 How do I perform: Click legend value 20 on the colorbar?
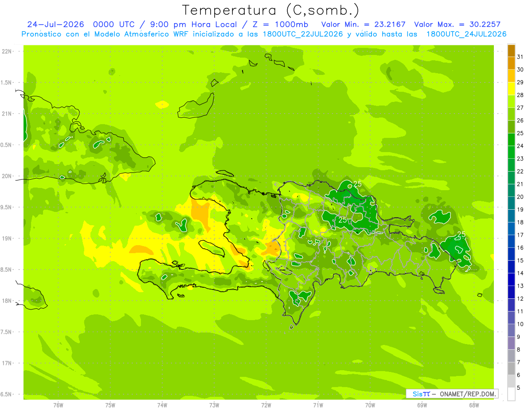520,197
